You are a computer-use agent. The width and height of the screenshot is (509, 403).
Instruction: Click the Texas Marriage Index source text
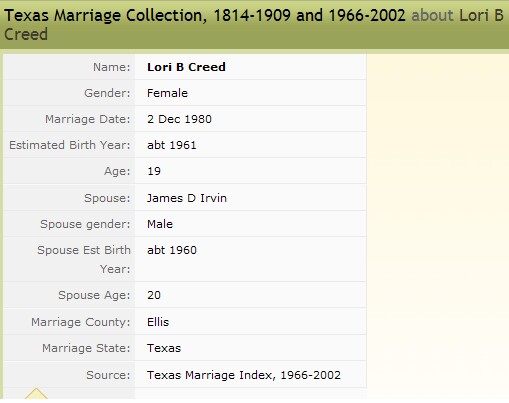click(244, 375)
